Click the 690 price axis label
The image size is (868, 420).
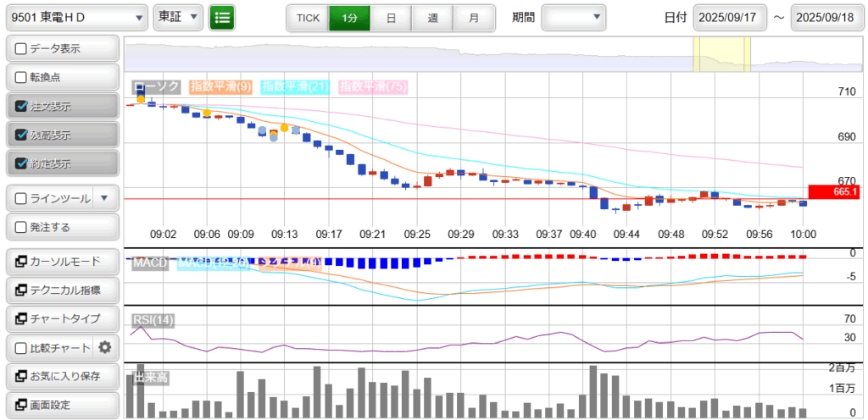coord(846,136)
